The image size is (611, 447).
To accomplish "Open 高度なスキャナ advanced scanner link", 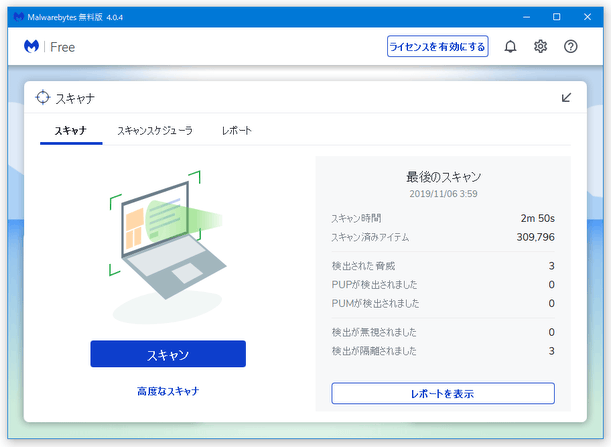I will pos(168,391).
